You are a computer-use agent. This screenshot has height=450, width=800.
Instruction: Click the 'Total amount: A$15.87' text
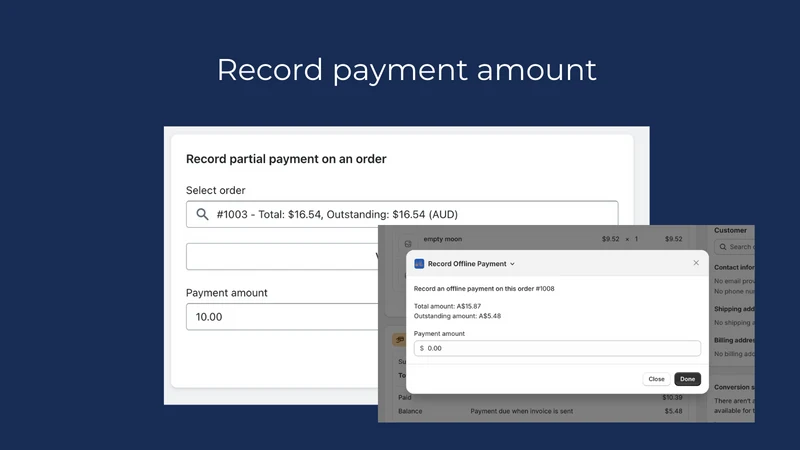[x=447, y=306]
